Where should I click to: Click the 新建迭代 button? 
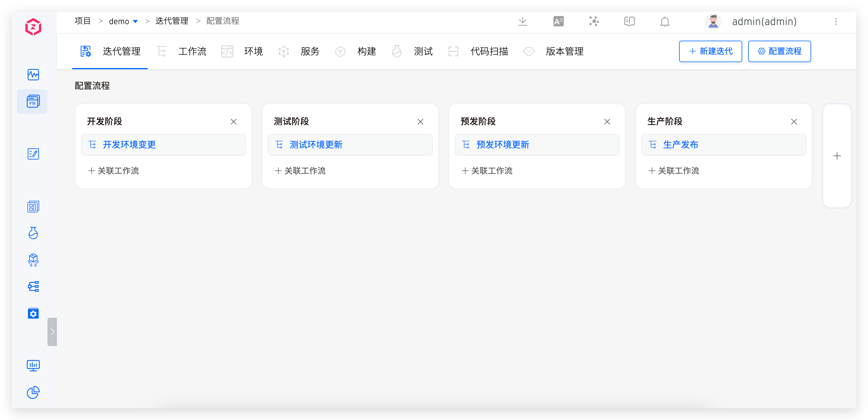pyautogui.click(x=710, y=51)
